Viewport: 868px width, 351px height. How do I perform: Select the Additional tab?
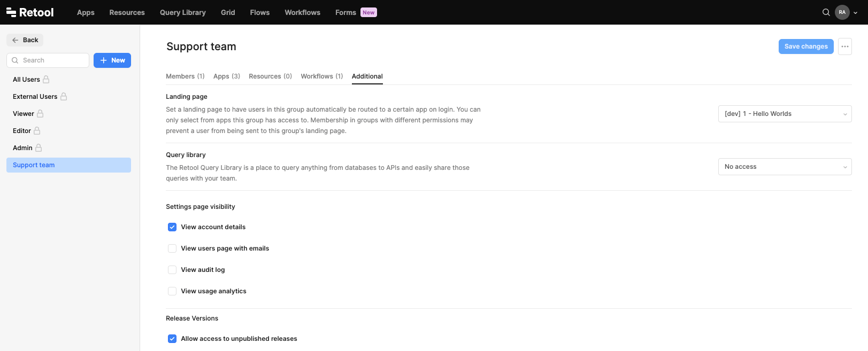pyautogui.click(x=367, y=76)
